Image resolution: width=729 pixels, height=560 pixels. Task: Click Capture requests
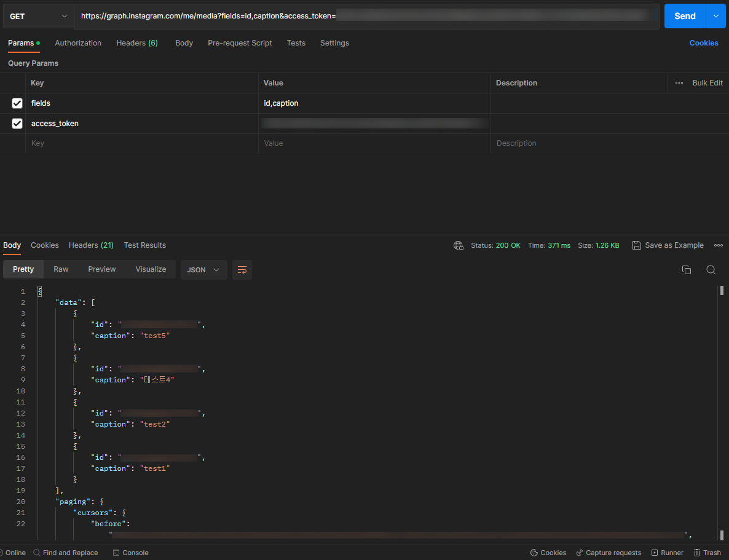609,553
